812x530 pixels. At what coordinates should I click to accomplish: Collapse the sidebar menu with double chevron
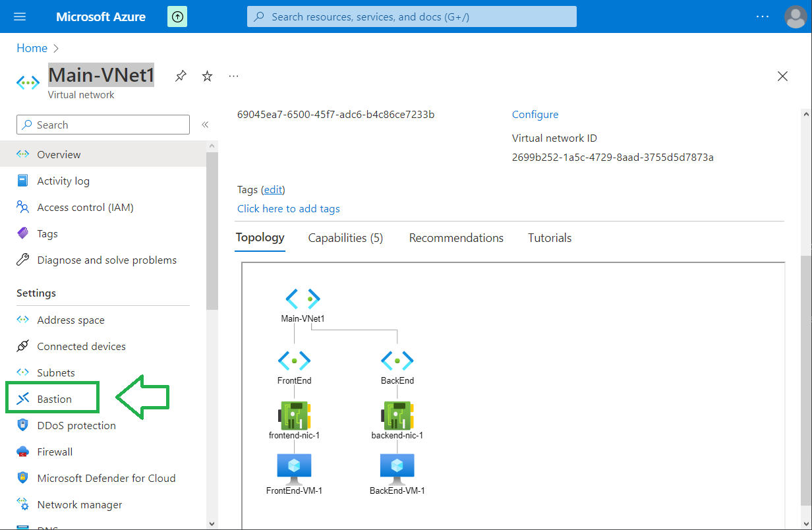coord(205,125)
